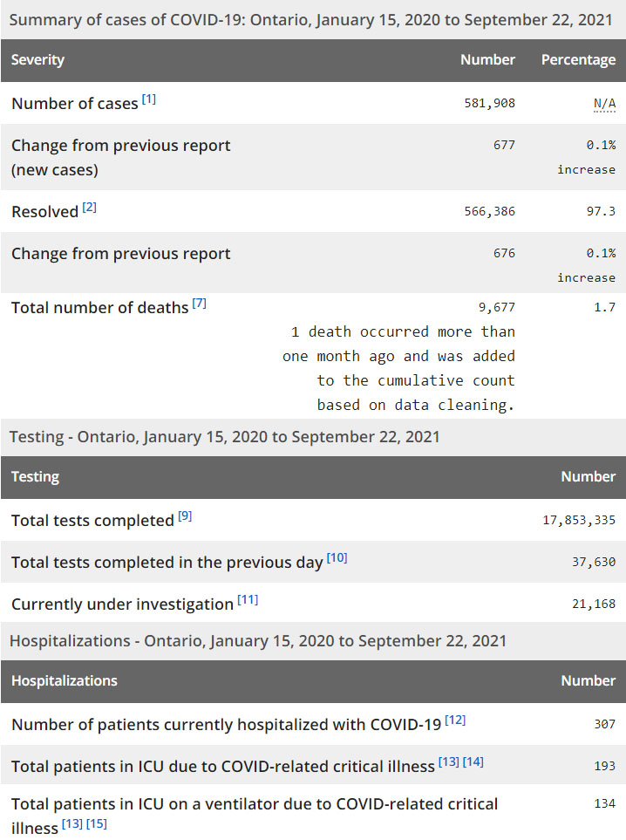The height and width of the screenshot is (840, 626).
Task: Click footnote [7] after Total number of deaths
Action: [x=199, y=304]
